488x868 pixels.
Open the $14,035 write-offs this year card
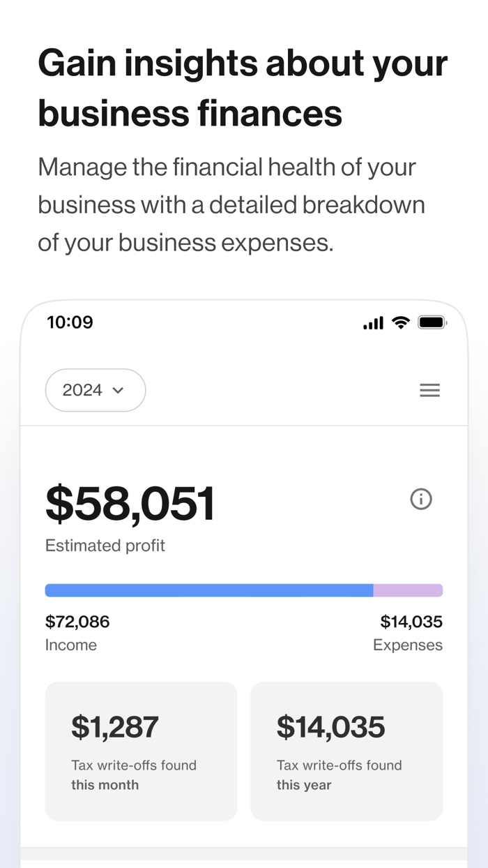(346, 751)
